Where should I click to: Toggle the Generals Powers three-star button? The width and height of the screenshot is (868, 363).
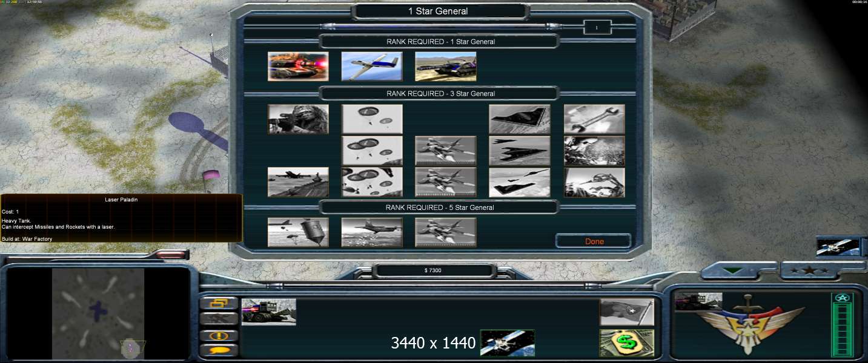[809, 270]
